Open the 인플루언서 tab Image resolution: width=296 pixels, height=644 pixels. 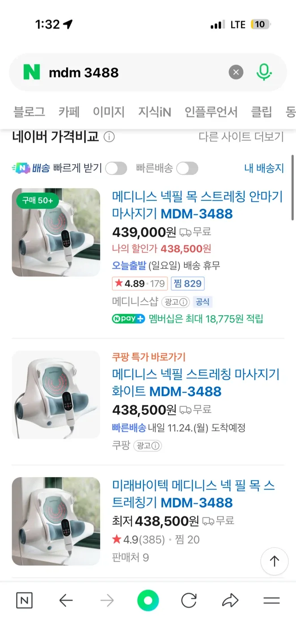tap(211, 112)
